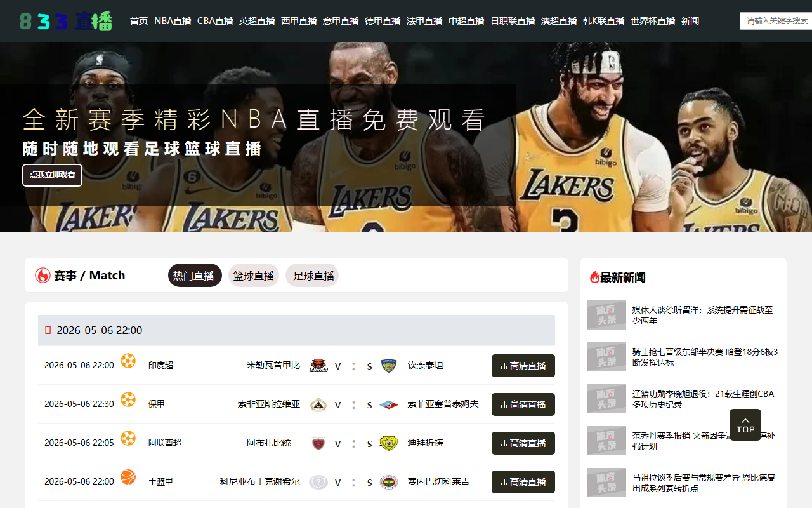
Task: Go to 意甲直播 page
Action: (341, 21)
